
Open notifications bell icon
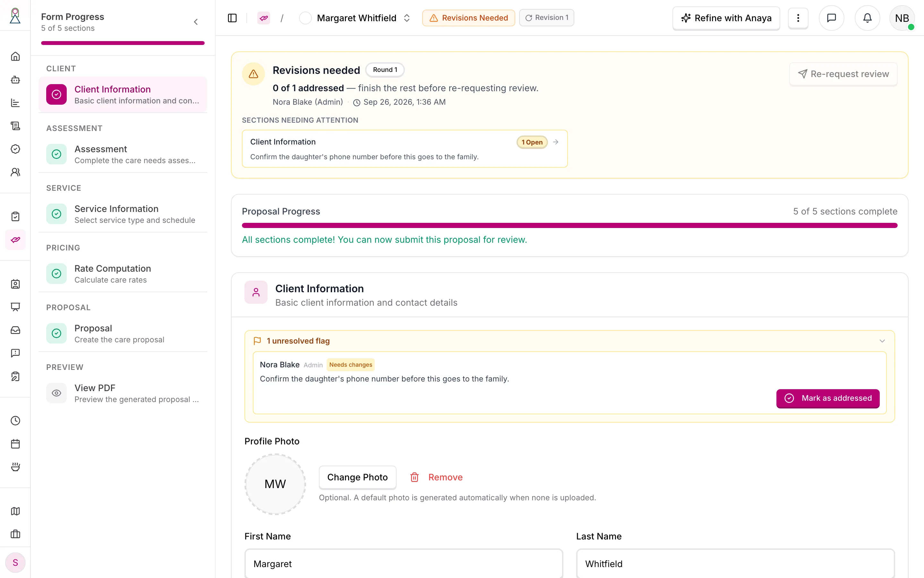coord(867,18)
